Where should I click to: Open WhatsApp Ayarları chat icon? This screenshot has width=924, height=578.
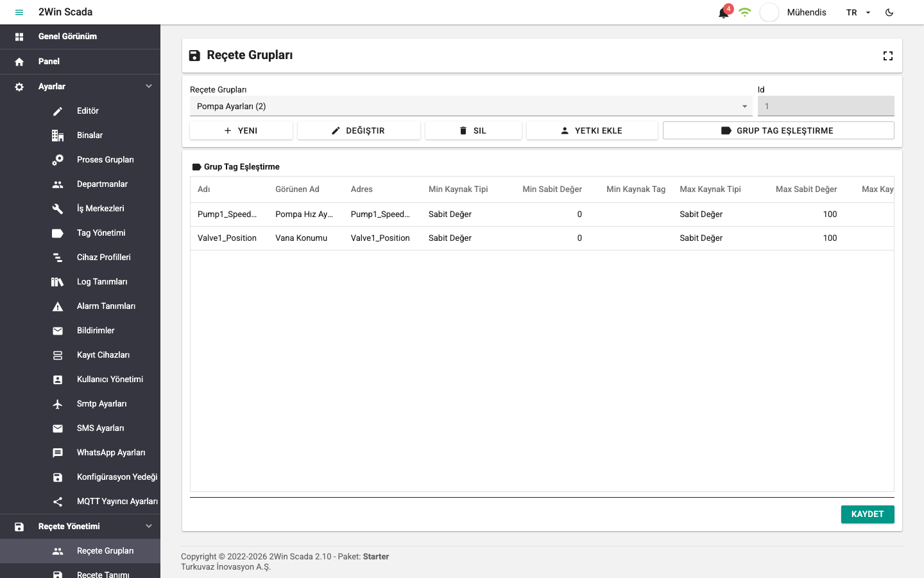(58, 453)
